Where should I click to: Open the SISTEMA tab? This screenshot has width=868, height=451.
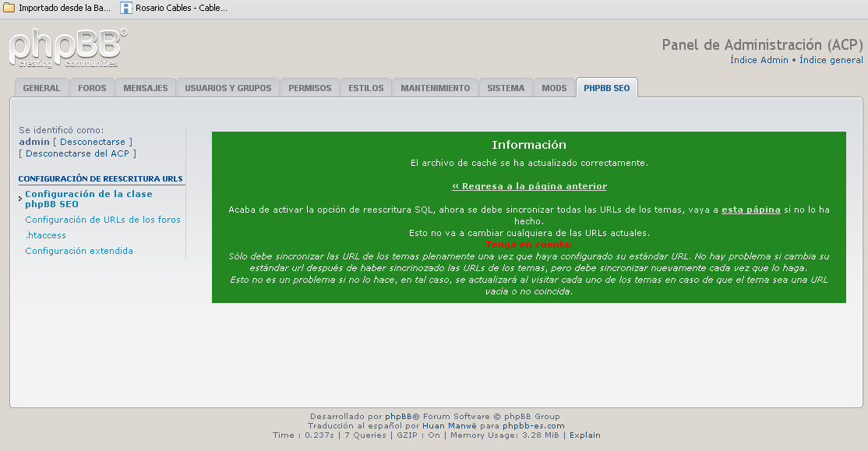[x=505, y=87]
